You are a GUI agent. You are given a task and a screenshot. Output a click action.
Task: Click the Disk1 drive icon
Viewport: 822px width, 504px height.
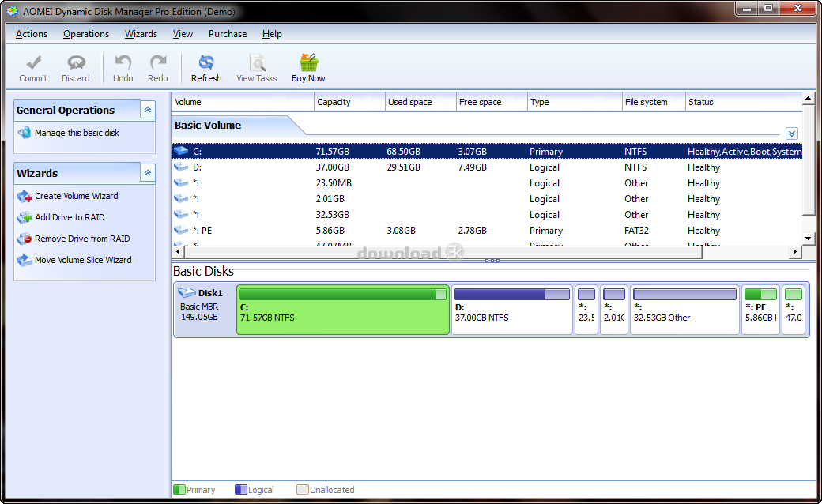tap(187, 292)
